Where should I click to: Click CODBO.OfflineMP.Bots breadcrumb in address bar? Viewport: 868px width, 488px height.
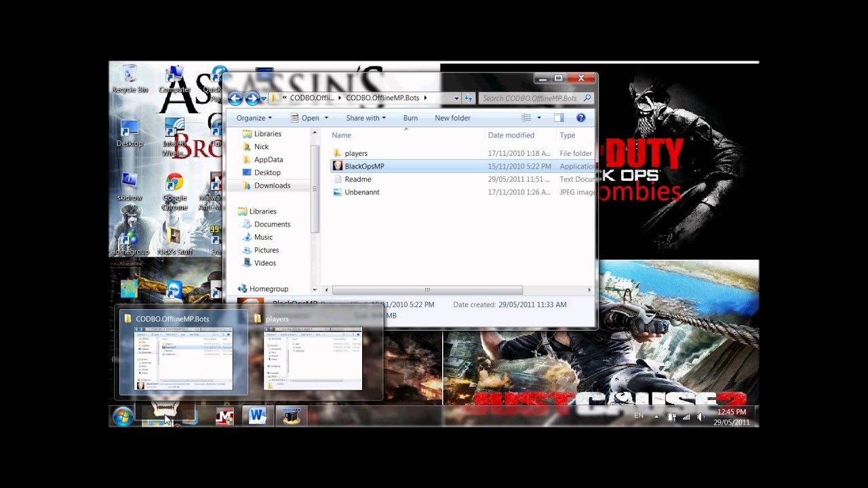[384, 98]
